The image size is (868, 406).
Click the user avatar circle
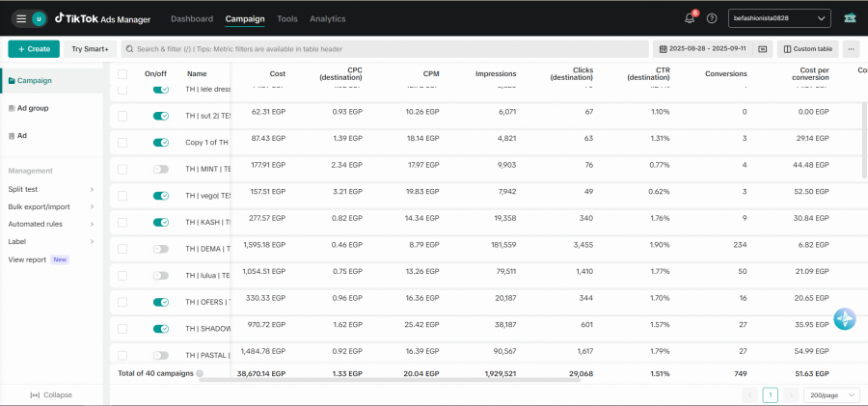(39, 19)
